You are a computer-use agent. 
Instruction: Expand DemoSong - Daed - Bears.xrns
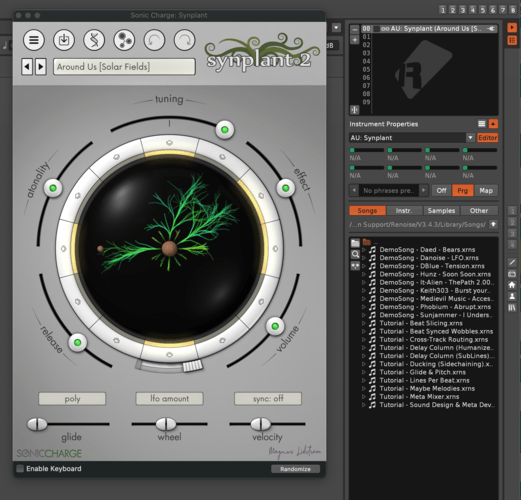point(364,249)
